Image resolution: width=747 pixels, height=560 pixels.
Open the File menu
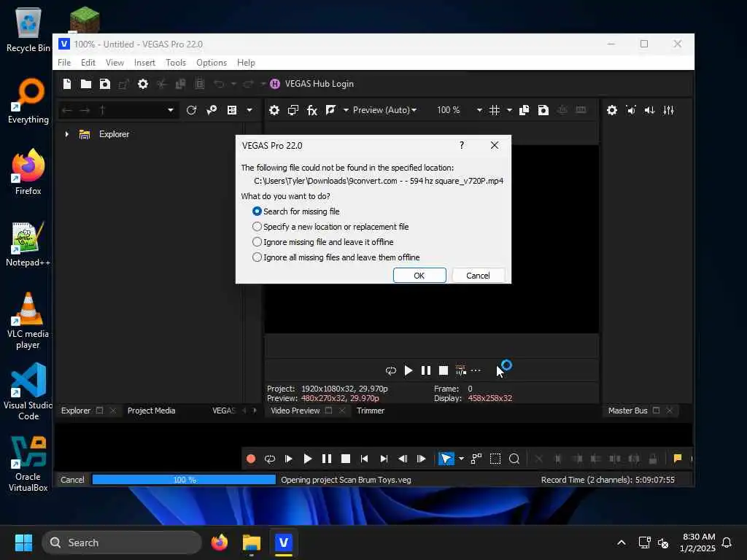tap(64, 63)
